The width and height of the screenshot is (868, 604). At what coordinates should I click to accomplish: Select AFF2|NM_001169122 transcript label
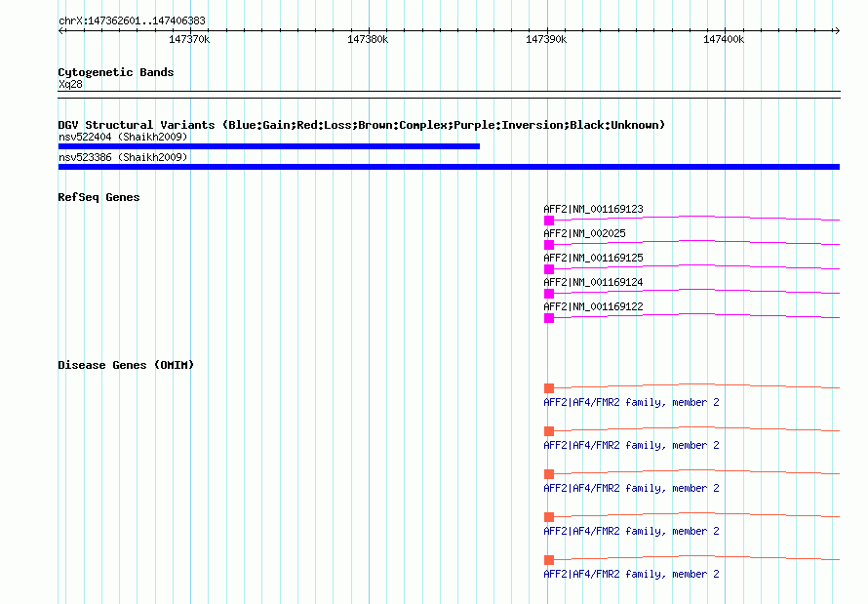tap(593, 306)
